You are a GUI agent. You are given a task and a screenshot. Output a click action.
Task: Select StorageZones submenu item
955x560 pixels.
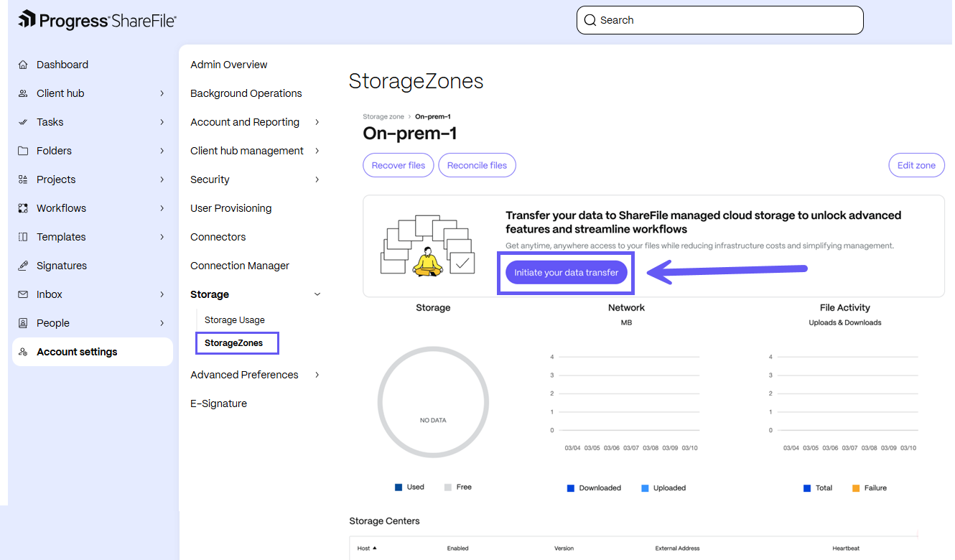(234, 343)
